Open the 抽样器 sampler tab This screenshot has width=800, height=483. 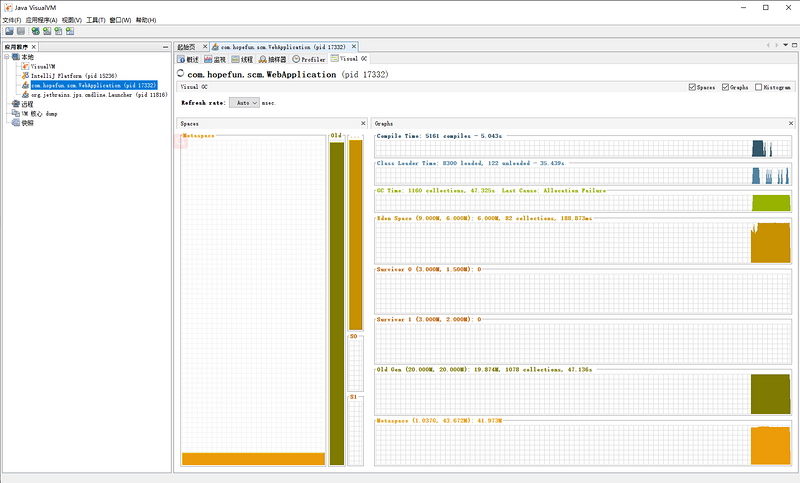click(272, 60)
